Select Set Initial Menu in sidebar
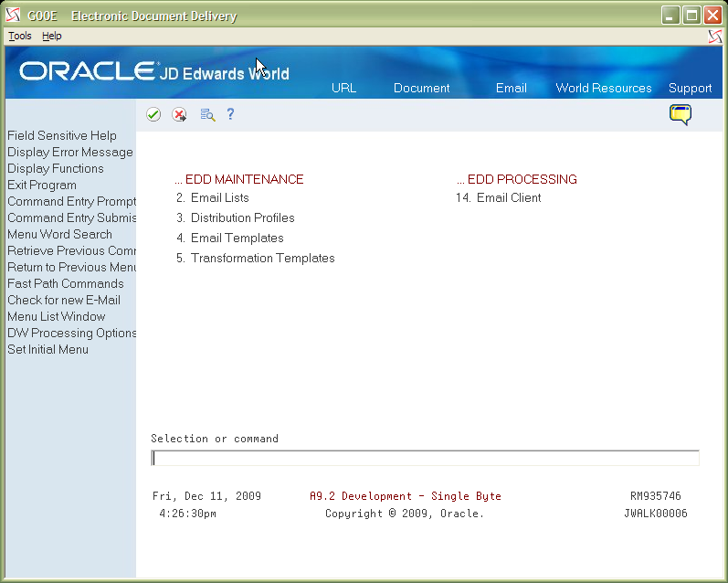The image size is (728, 583). 47,349
